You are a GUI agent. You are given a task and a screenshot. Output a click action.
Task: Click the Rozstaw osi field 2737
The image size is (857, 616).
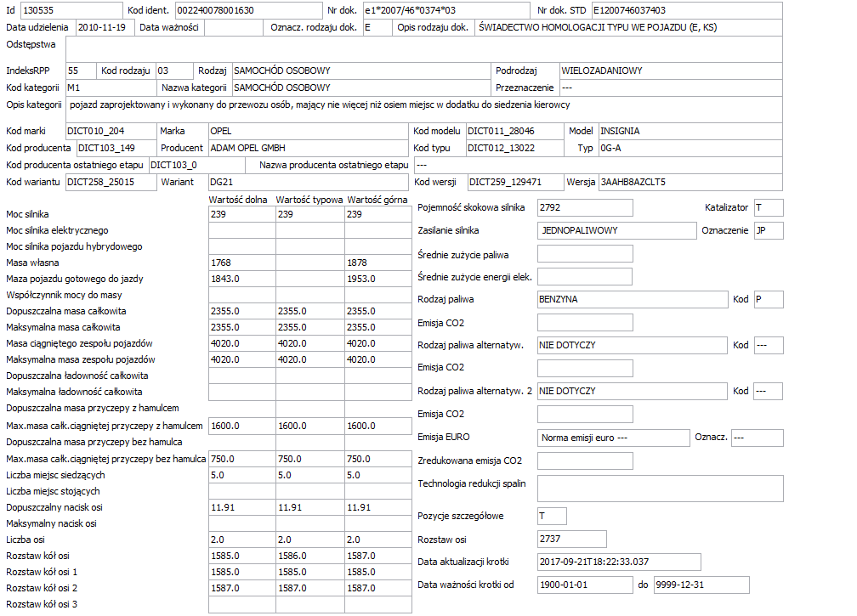pos(571,539)
